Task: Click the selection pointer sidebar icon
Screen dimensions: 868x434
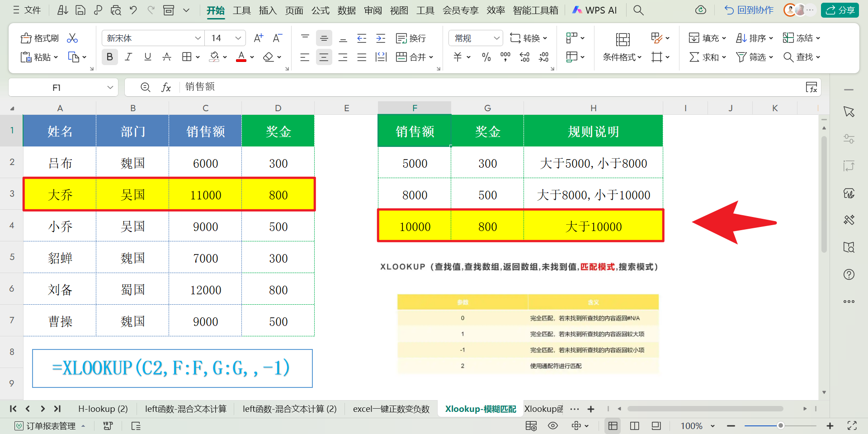Action: pos(849,112)
